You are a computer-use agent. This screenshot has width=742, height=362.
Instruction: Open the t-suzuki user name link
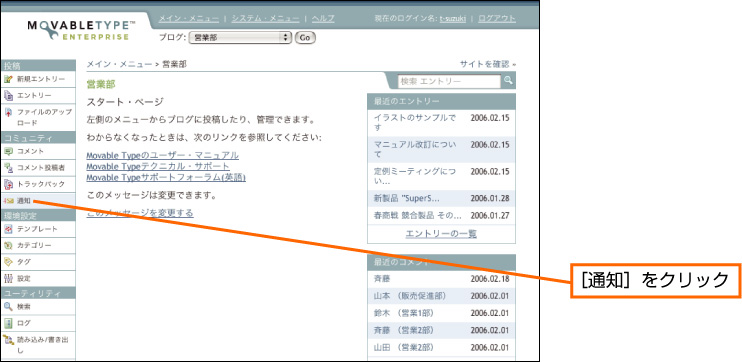[x=453, y=18]
